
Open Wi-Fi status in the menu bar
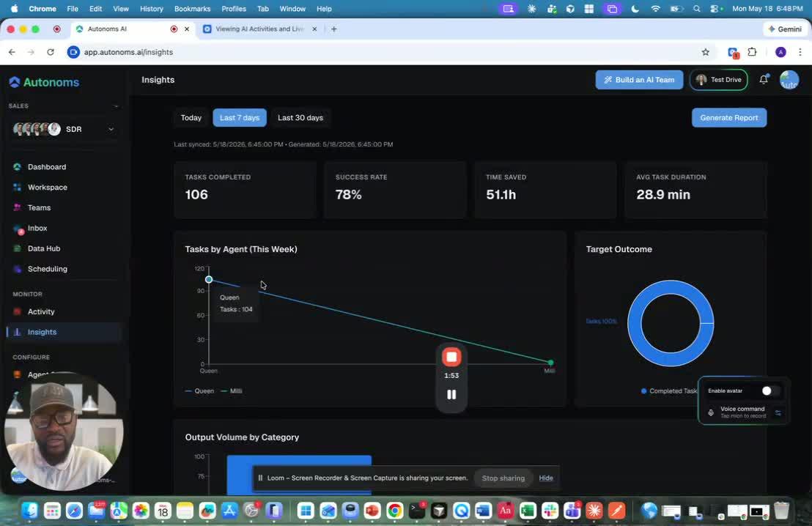click(656, 9)
